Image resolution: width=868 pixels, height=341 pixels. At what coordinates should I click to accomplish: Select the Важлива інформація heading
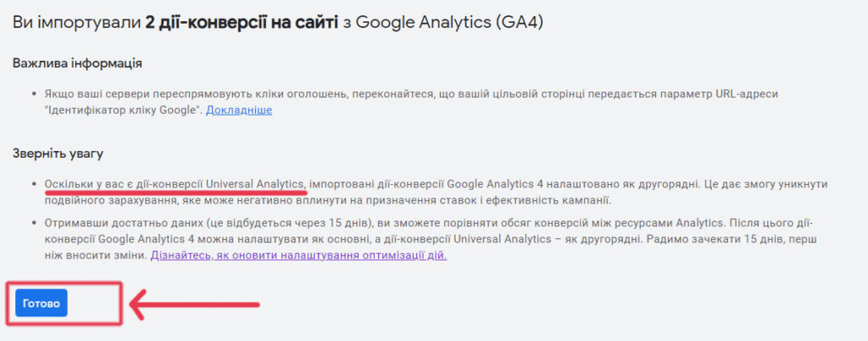(77, 64)
